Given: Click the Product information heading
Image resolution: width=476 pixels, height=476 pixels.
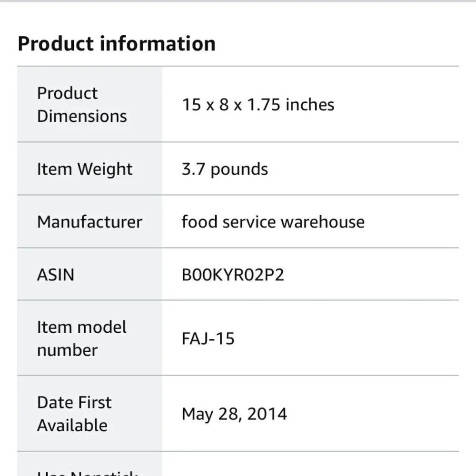Looking at the screenshot, I should [117, 44].
